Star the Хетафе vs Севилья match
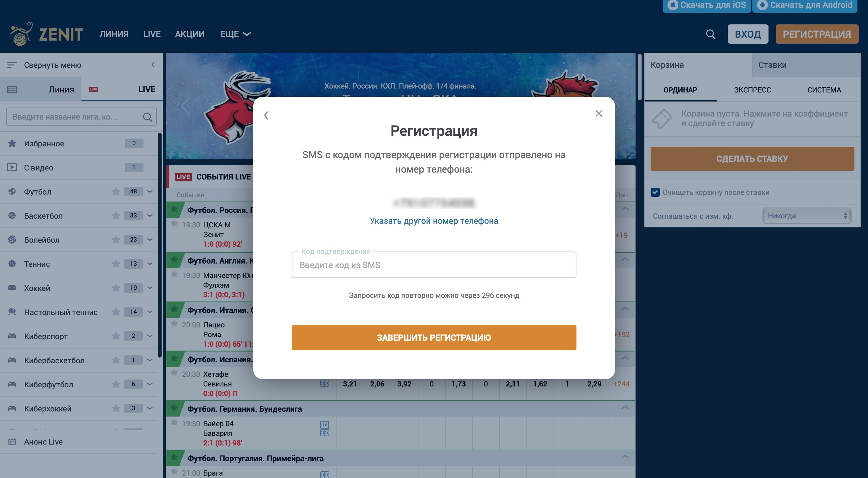The height and width of the screenshot is (478, 868). coord(174,373)
